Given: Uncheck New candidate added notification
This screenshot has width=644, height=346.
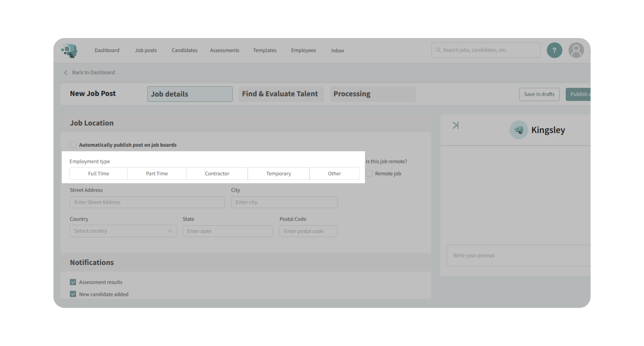Looking at the screenshot, I should click(73, 294).
